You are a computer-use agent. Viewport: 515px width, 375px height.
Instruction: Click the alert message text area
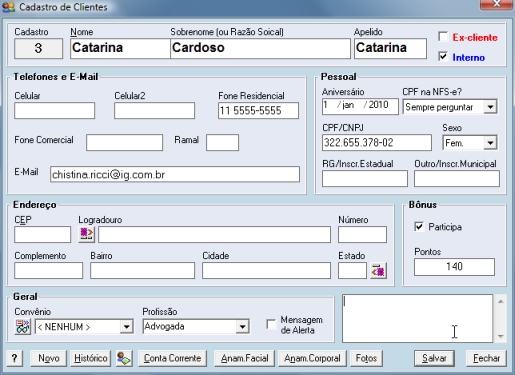point(417,318)
